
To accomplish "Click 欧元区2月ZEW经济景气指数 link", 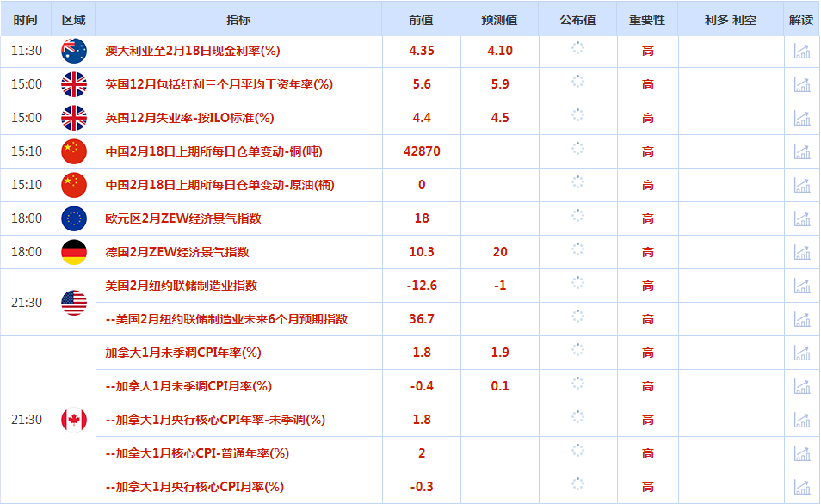I will (x=183, y=218).
